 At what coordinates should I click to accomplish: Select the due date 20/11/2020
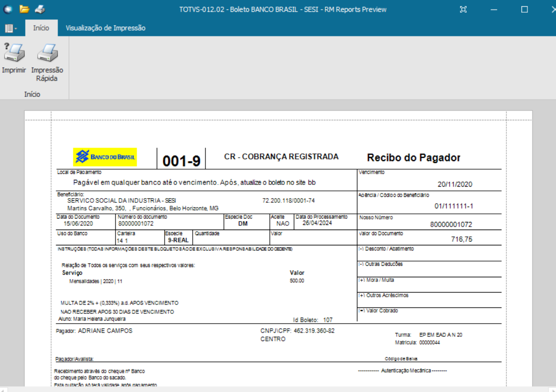coord(455,185)
